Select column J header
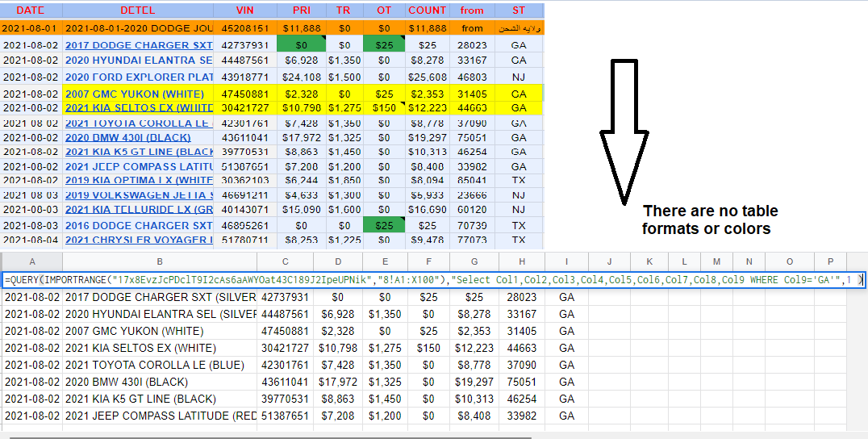 coord(610,261)
